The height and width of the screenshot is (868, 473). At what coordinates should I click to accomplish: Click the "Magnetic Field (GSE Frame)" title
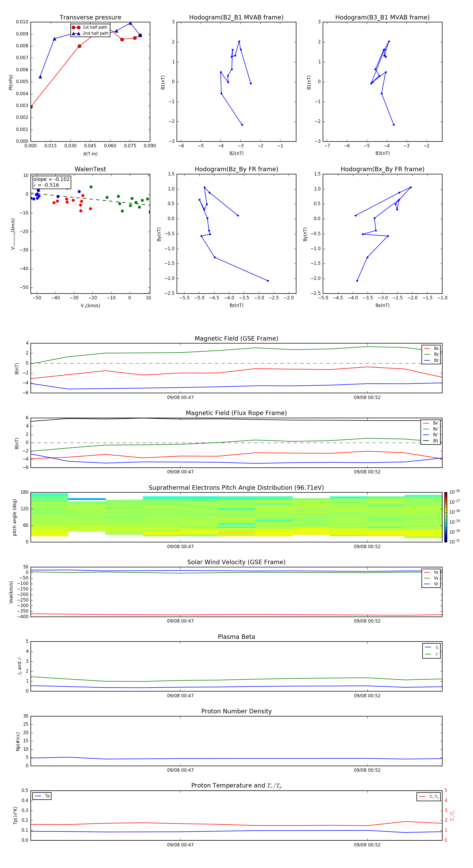pos(236,339)
